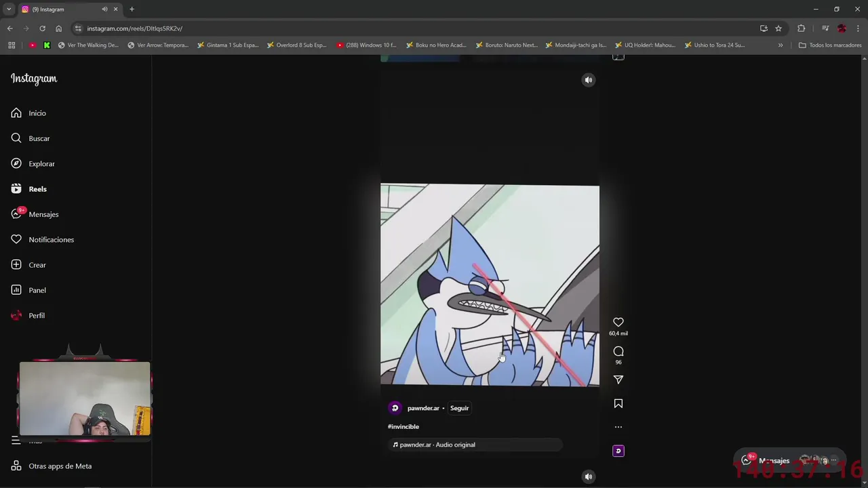The width and height of the screenshot is (868, 488).
Task: Open options dots in floating Mensajes pill
Action: (834, 461)
